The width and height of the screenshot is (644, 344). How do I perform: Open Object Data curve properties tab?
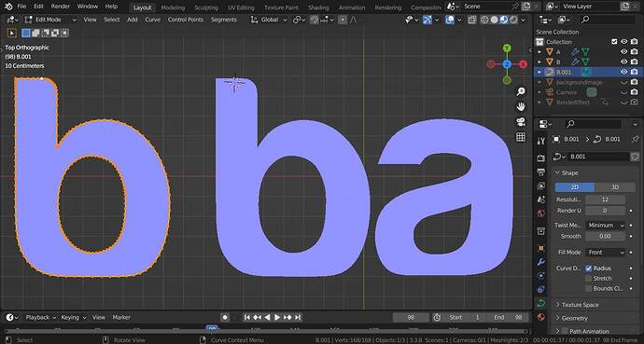point(541,303)
